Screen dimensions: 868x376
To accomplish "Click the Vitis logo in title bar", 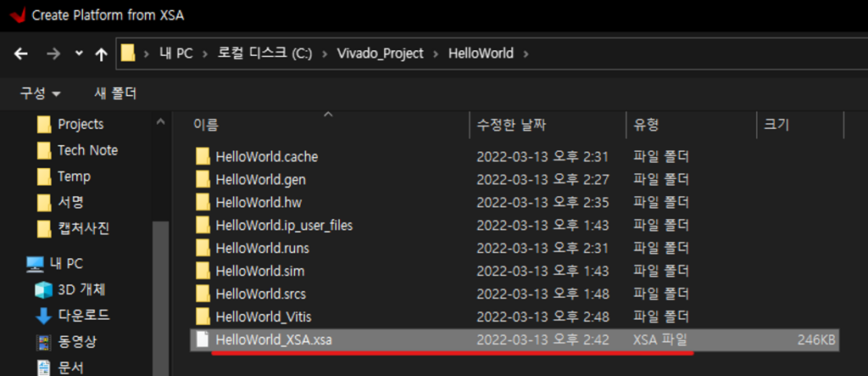I will pos(17,14).
